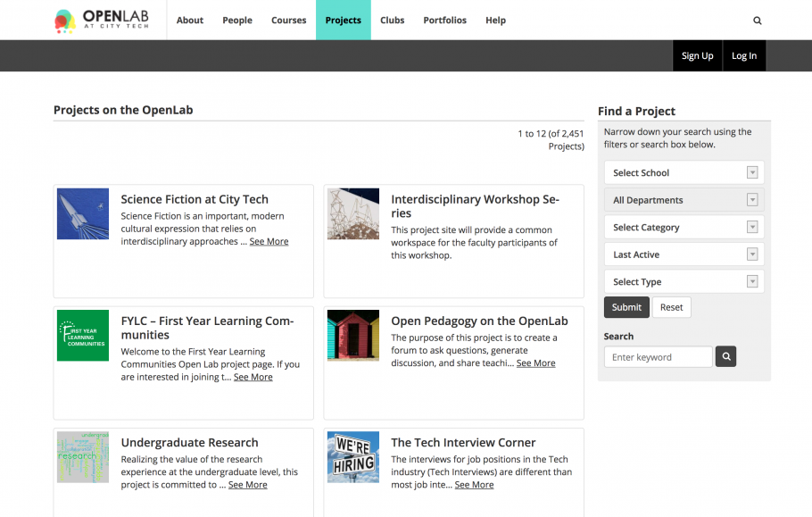Open the Undergraduate Research word cloud thumbnail
Screen dimensions: 812x517
click(x=83, y=457)
